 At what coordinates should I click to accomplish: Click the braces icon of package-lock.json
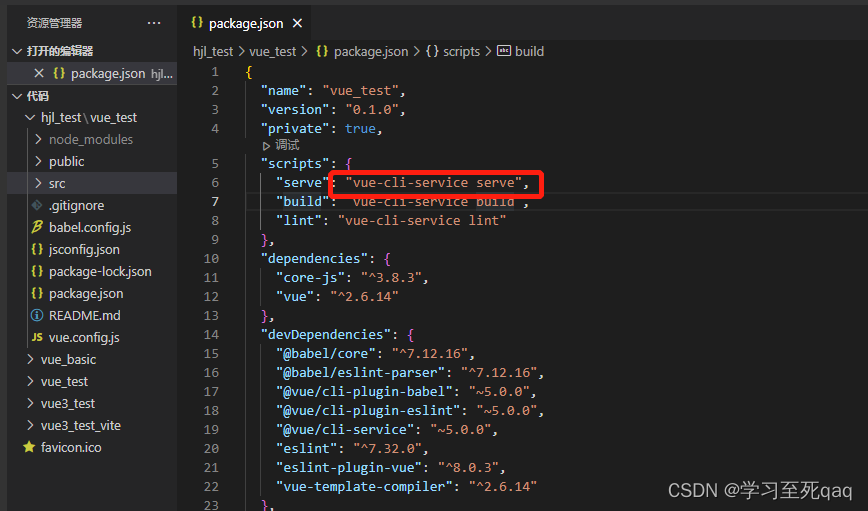pyautogui.click(x=37, y=271)
